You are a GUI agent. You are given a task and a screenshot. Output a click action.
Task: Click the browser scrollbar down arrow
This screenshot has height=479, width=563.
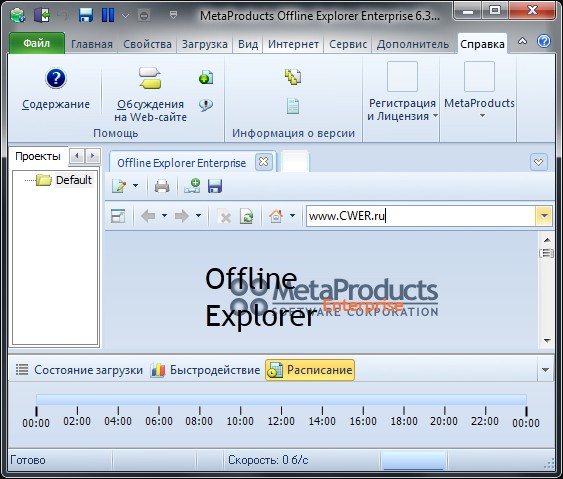pyautogui.click(x=547, y=340)
